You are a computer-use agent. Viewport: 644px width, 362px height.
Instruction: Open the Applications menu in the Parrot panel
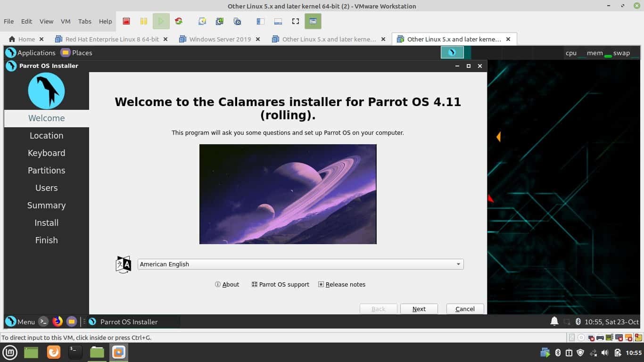(31, 53)
